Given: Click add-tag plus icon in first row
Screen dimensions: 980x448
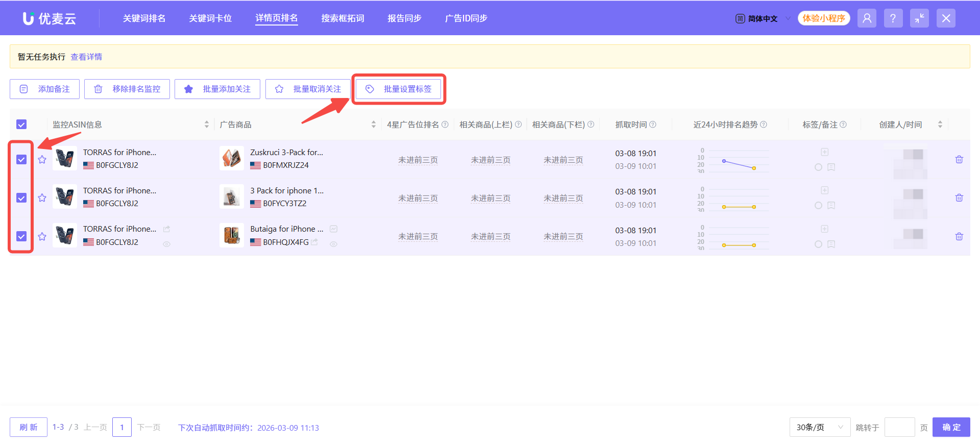Looking at the screenshot, I should (x=824, y=152).
